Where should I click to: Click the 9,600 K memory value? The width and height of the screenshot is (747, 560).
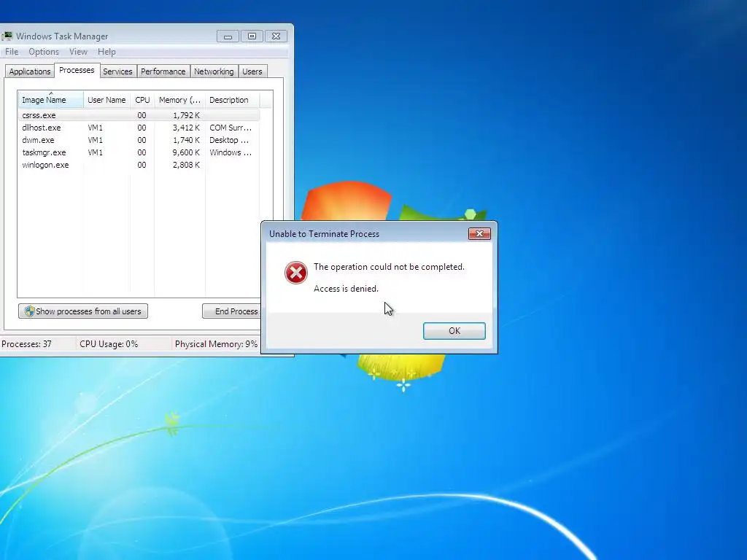point(186,152)
